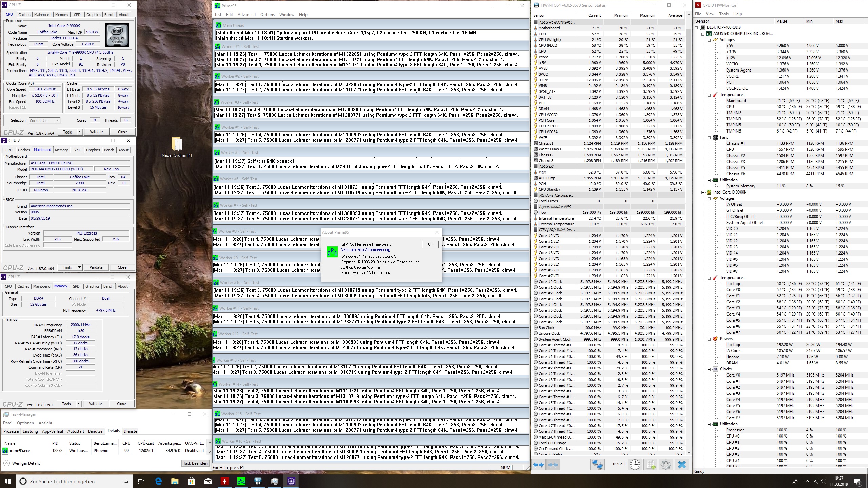Open Tools dropdown arrow in top CPU-Z
This screenshot has height=488, width=868.
pyautogui.click(x=80, y=132)
